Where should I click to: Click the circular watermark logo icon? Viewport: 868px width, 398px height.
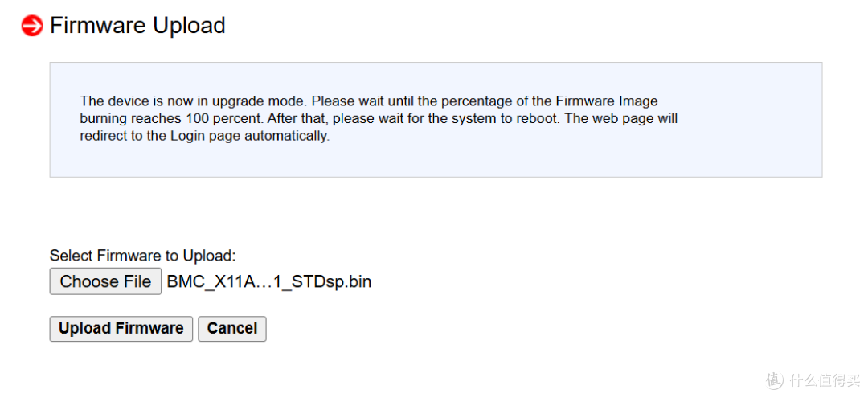774,380
